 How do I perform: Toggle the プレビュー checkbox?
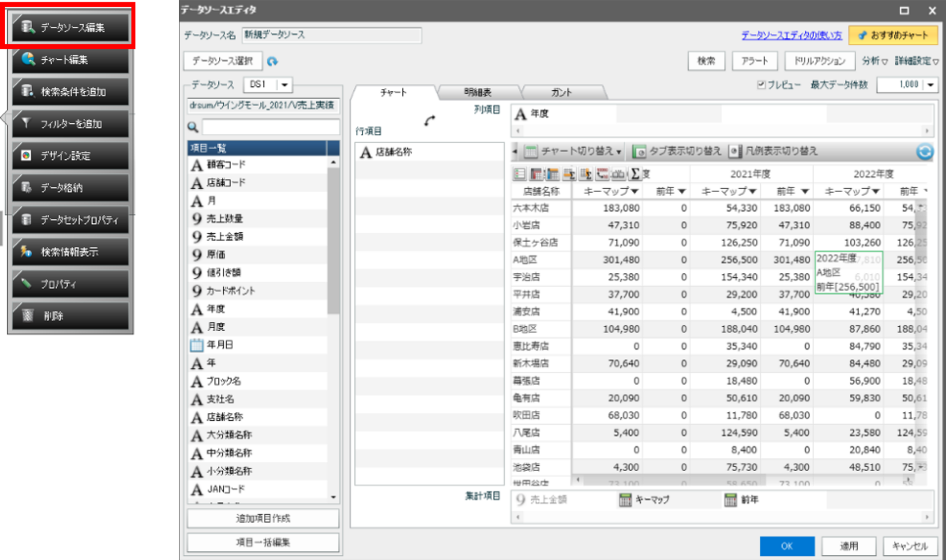click(x=761, y=85)
